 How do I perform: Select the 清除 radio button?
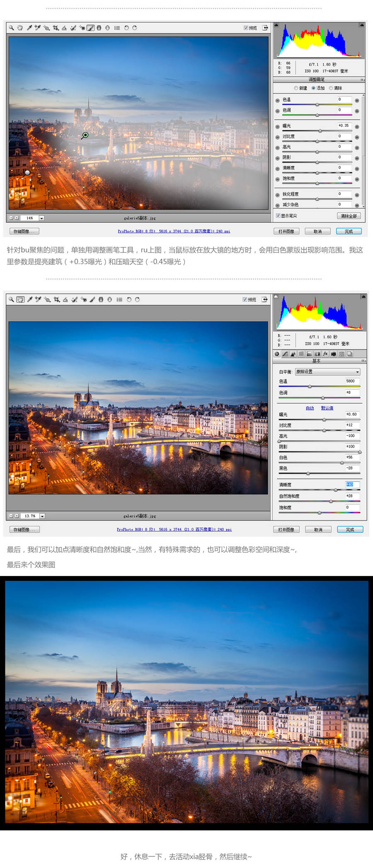coord(331,88)
